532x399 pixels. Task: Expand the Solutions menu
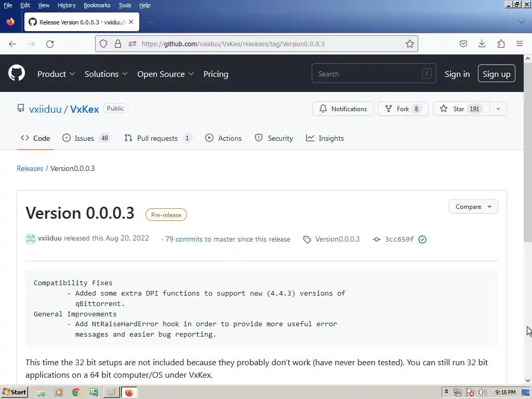tap(106, 74)
